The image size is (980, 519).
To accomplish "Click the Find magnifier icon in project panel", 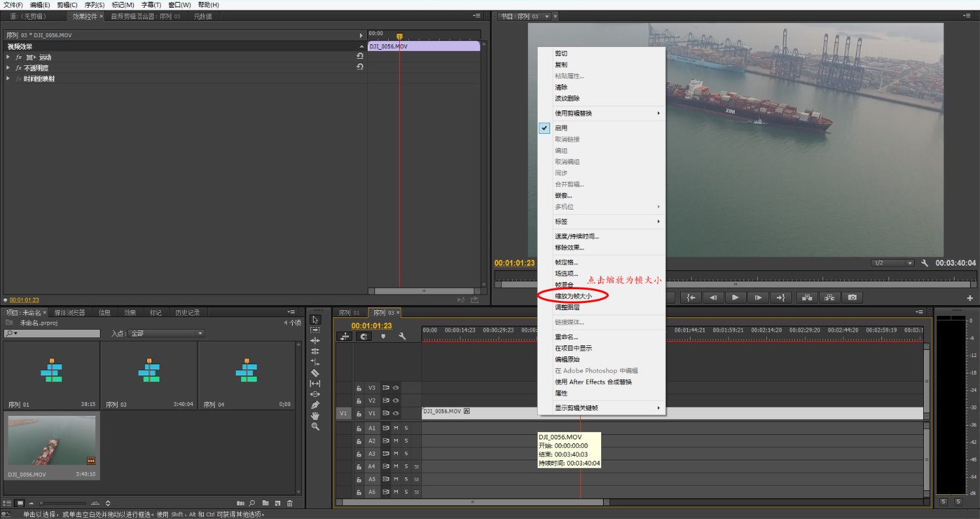I will point(253,503).
